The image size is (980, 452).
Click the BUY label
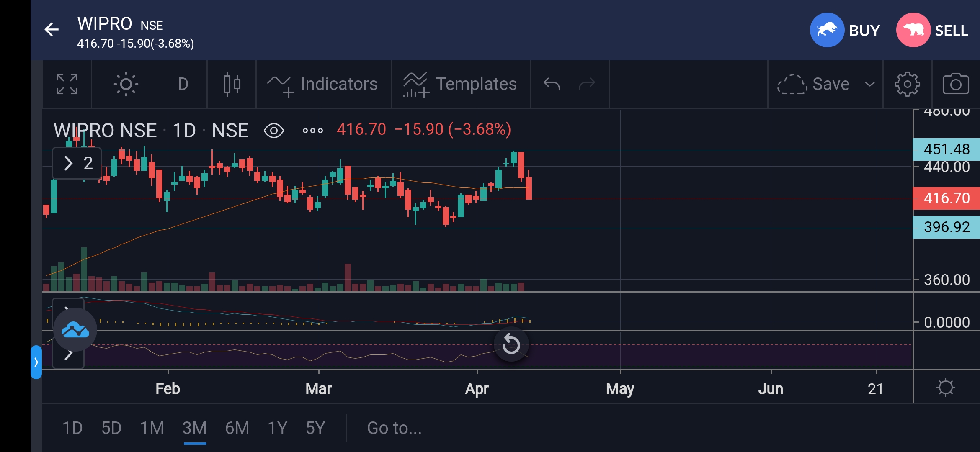click(x=864, y=31)
